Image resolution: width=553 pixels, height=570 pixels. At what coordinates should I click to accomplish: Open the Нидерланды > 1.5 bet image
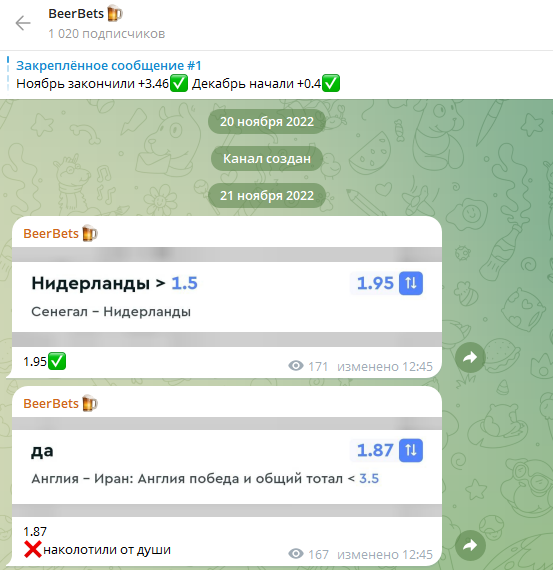pyautogui.click(x=227, y=297)
